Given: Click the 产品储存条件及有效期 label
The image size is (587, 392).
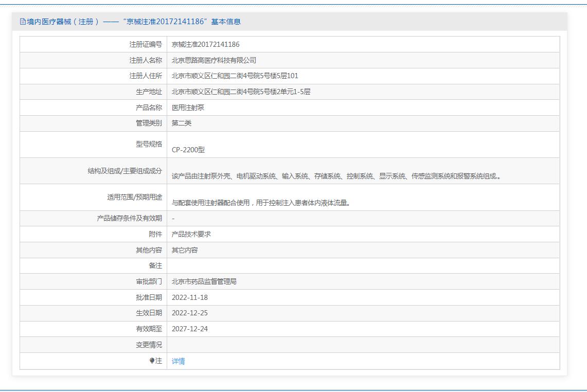Looking at the screenshot, I should [x=130, y=218].
